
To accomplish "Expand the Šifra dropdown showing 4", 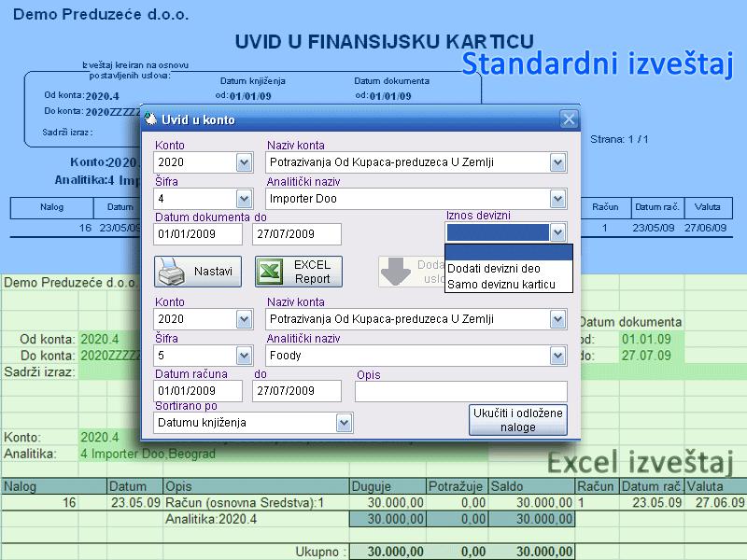I will 245,199.
